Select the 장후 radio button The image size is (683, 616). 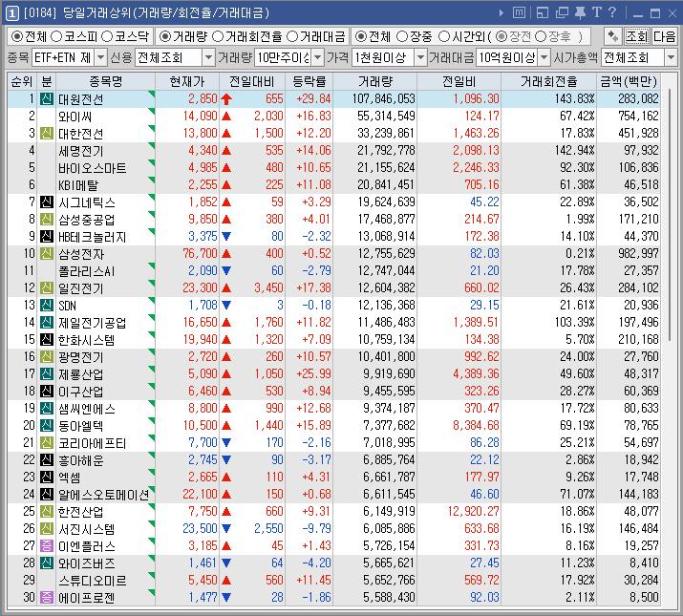(541, 36)
